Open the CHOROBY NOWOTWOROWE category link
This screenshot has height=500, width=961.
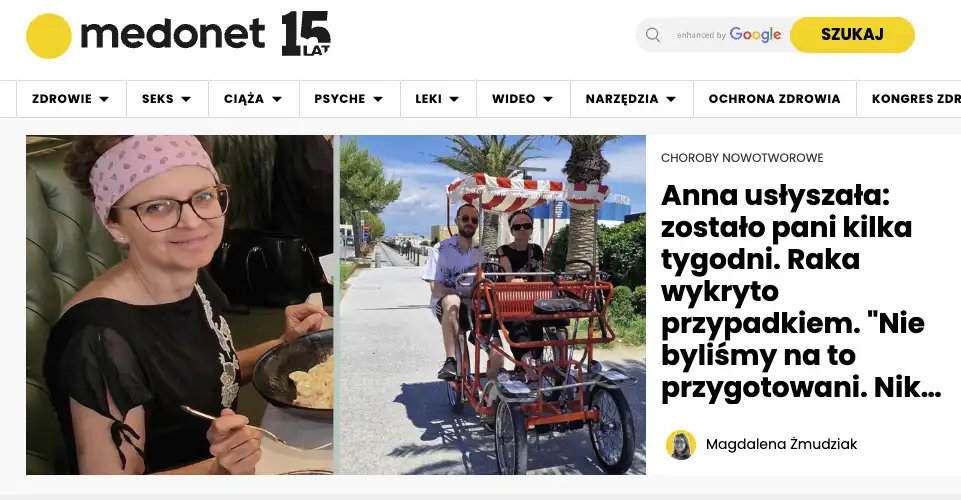click(742, 158)
